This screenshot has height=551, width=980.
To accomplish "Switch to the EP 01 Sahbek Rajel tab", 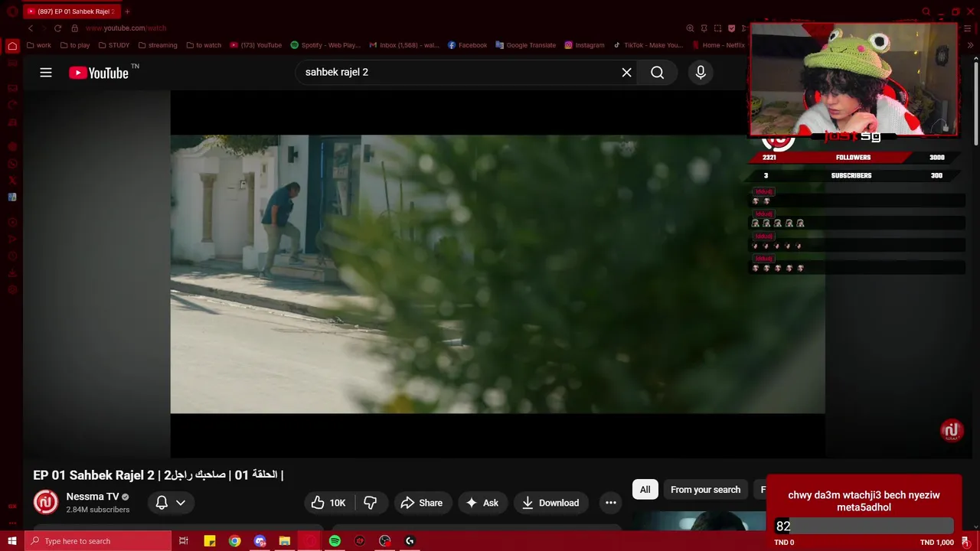I will pyautogui.click(x=70, y=11).
